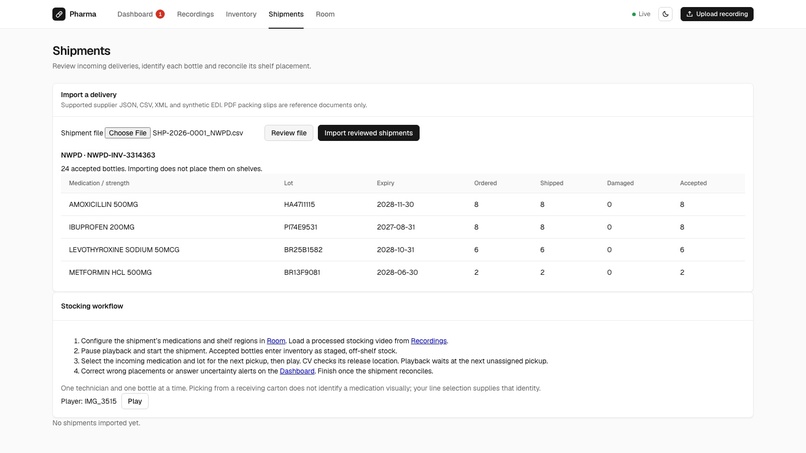Click expiry date 2028-06-30

tap(397, 272)
